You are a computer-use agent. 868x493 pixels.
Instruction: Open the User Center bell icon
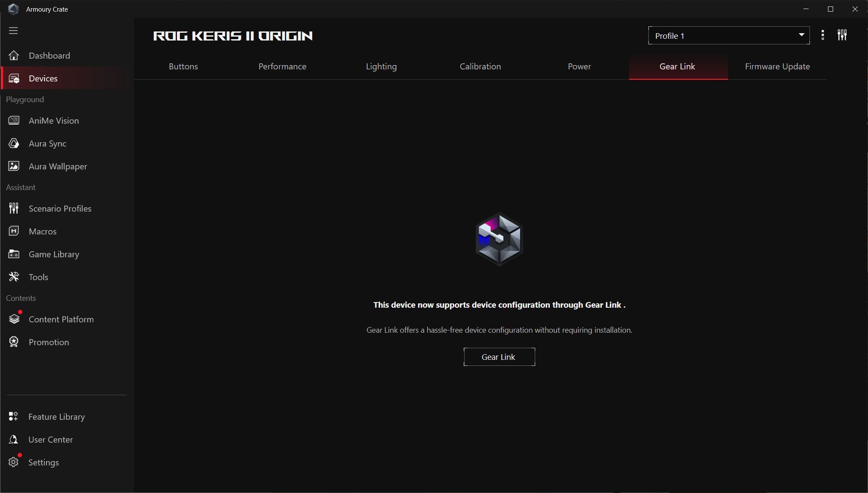tap(13, 440)
